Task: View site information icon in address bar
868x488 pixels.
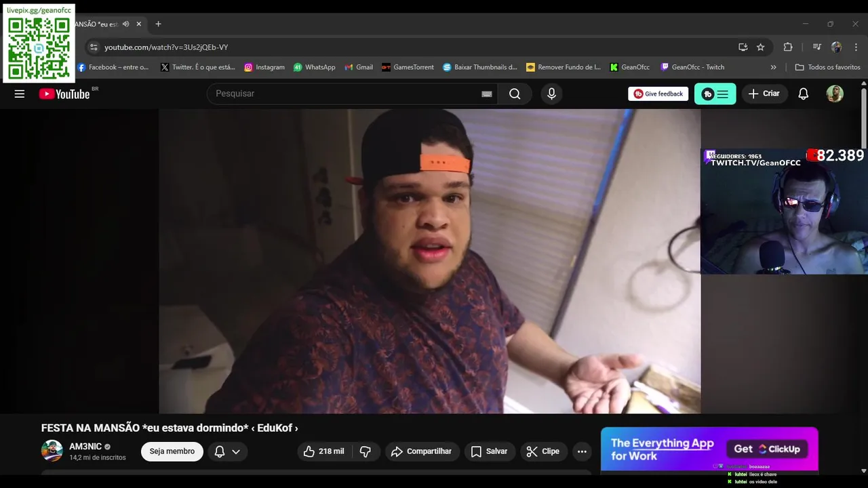Action: 94,47
